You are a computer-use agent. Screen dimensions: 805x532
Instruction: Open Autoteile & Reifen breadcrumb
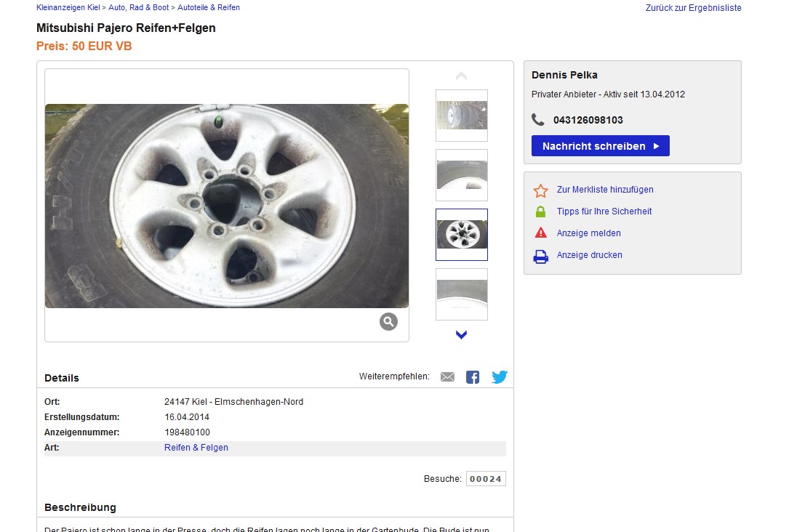[x=209, y=7]
